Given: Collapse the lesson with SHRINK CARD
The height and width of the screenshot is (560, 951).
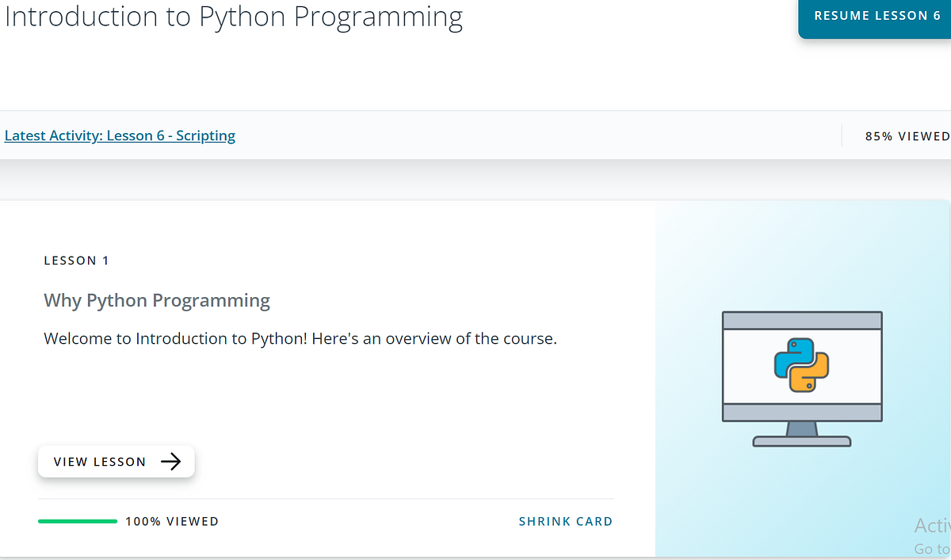Looking at the screenshot, I should point(566,521).
